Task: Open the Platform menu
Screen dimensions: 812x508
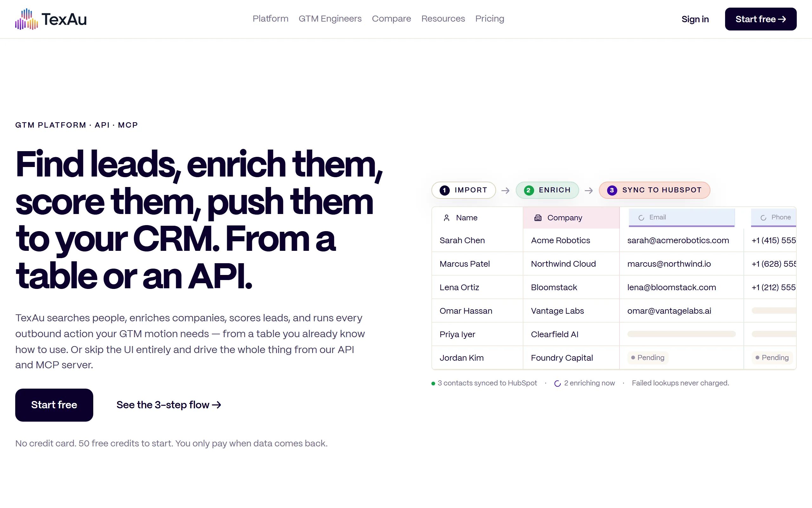Action: [271, 19]
